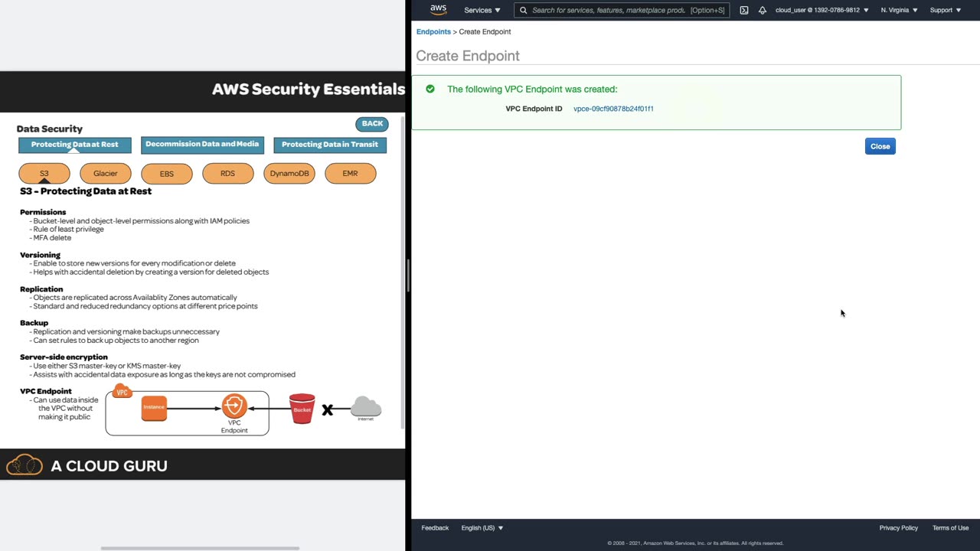Click the blue Close button

(880, 146)
